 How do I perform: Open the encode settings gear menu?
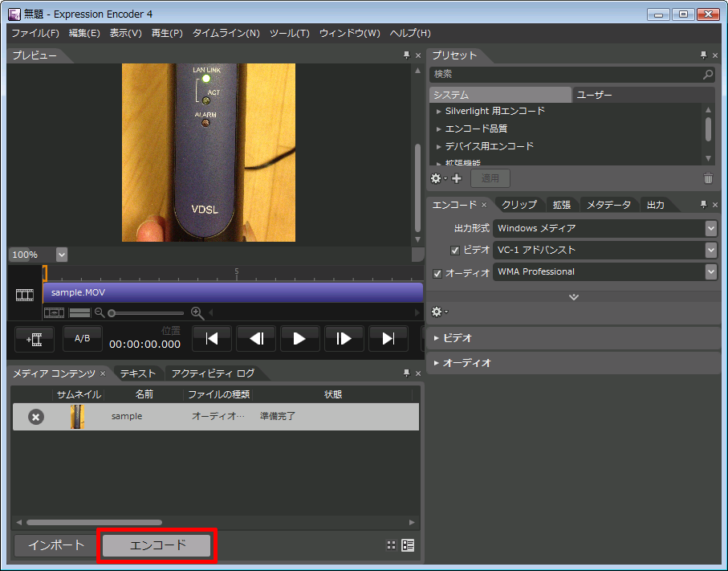tap(439, 312)
